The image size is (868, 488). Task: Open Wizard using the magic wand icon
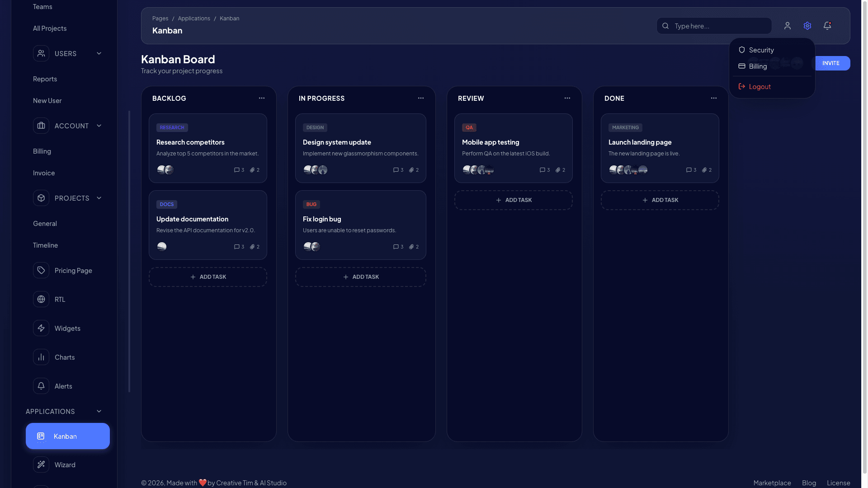[41, 465]
